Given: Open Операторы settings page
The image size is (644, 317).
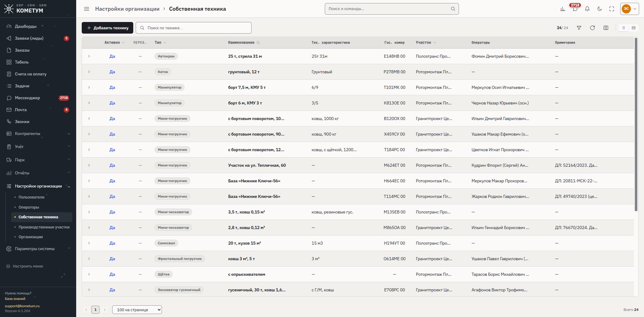Looking at the screenshot, I should 29,207.
